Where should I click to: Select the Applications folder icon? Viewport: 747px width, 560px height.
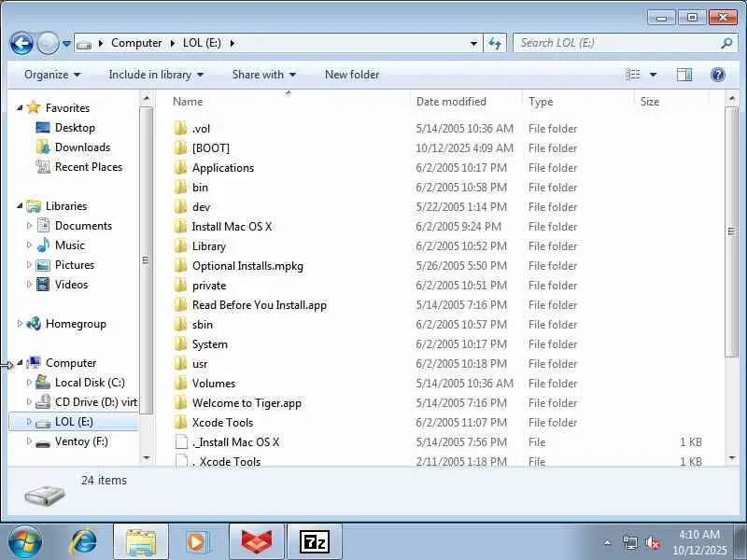(180, 168)
